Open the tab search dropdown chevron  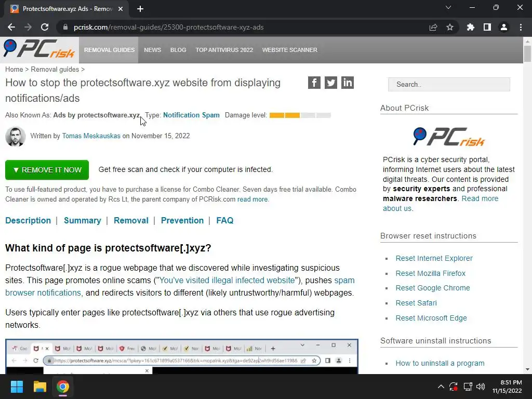(448, 7)
